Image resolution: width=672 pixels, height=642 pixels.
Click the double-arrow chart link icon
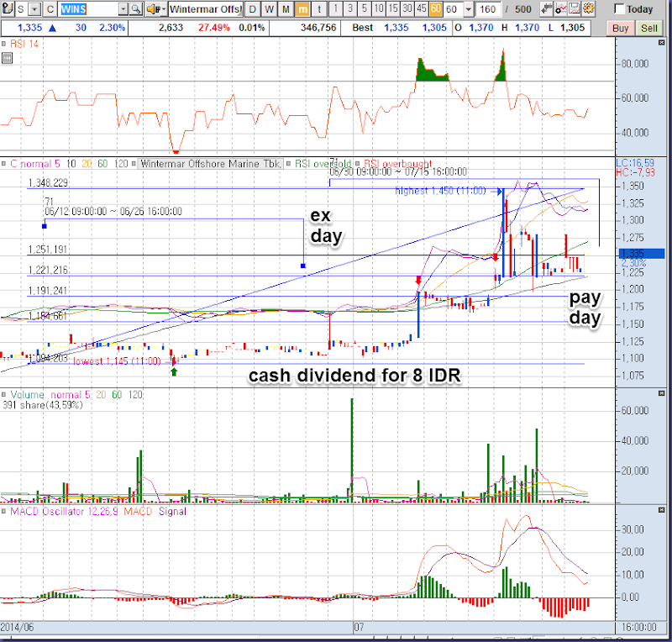click(x=547, y=8)
